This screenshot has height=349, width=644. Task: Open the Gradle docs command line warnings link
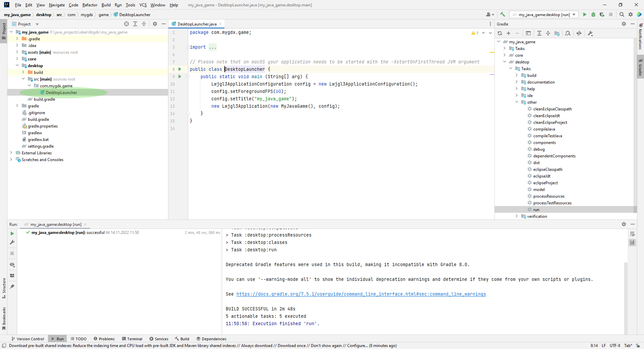click(361, 294)
